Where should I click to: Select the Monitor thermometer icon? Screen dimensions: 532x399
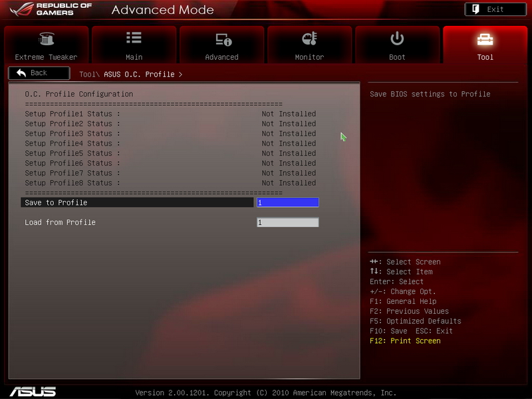coord(309,39)
